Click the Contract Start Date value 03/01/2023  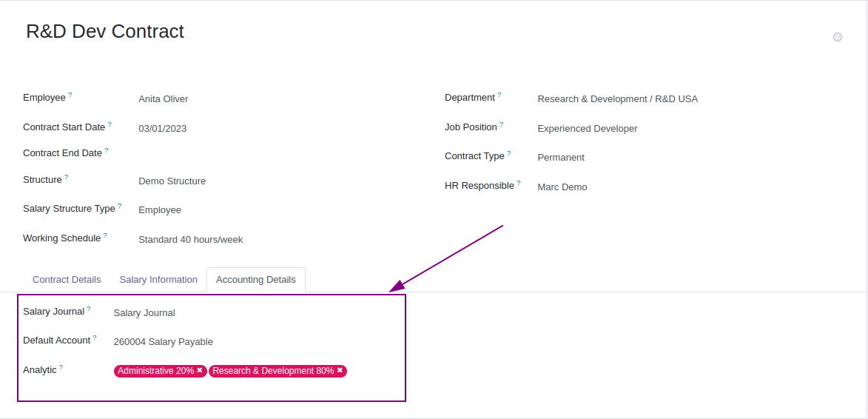coord(163,129)
